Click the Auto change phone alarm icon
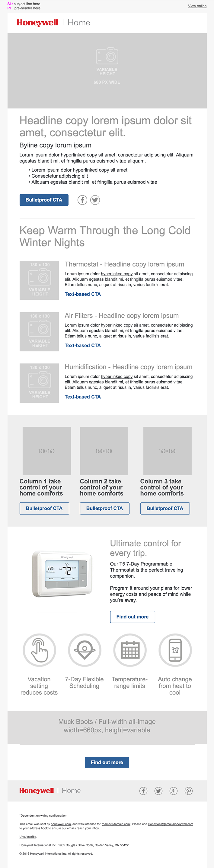214x868 pixels. pos(175,650)
